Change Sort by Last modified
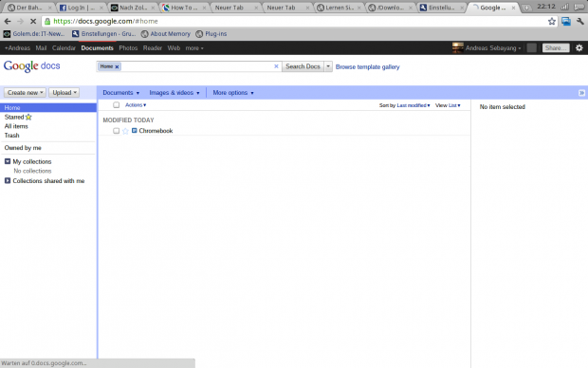 (413, 105)
